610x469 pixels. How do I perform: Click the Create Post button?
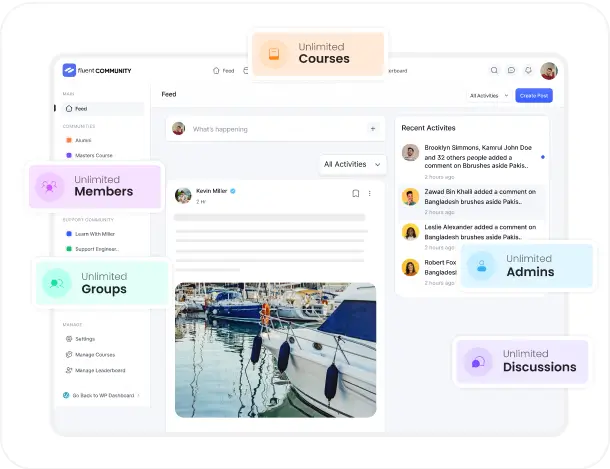click(x=534, y=96)
